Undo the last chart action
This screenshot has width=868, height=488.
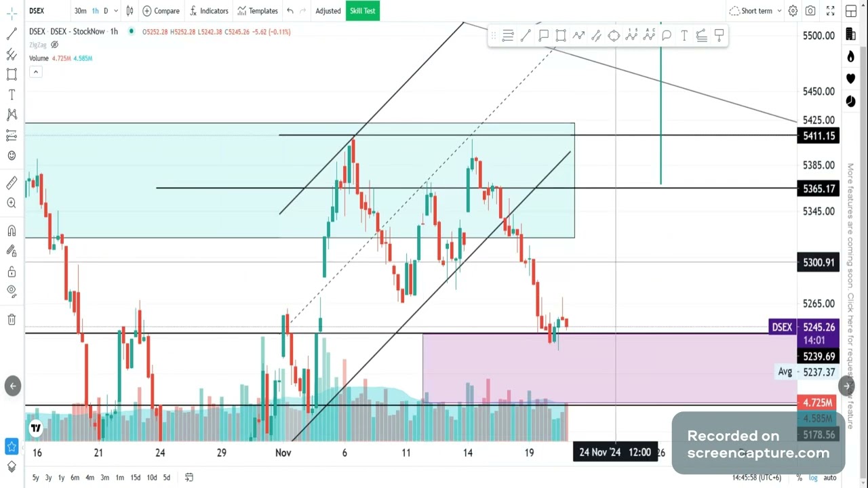tap(290, 11)
